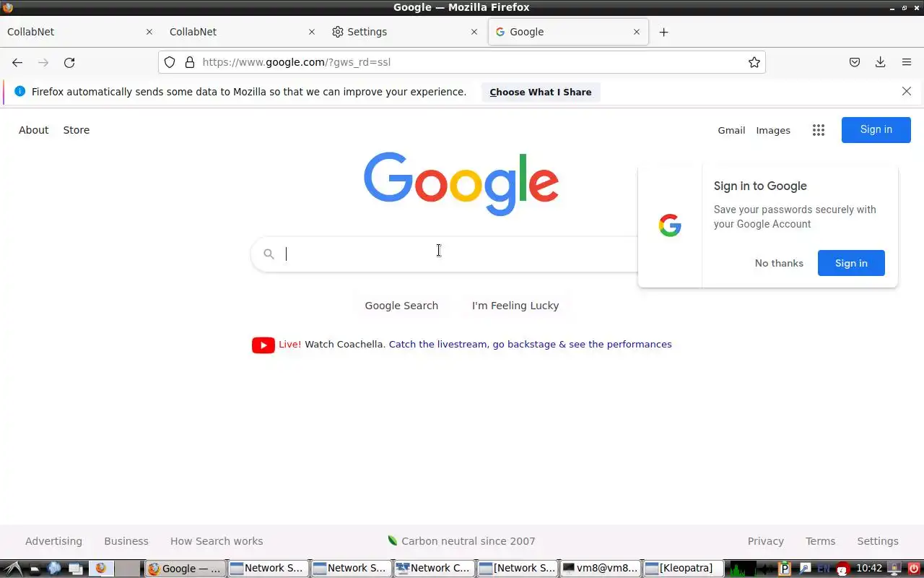
Task: Open the Store link
Action: pyautogui.click(x=77, y=130)
